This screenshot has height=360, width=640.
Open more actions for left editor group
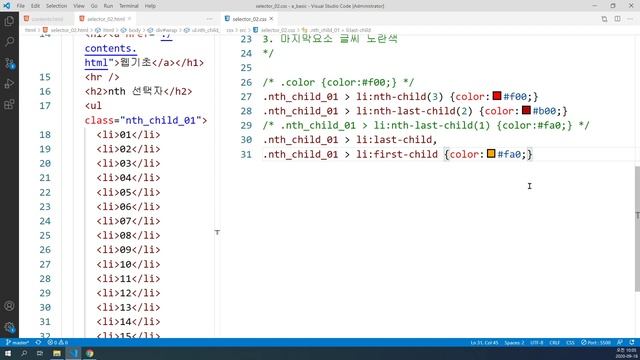tap(209, 19)
